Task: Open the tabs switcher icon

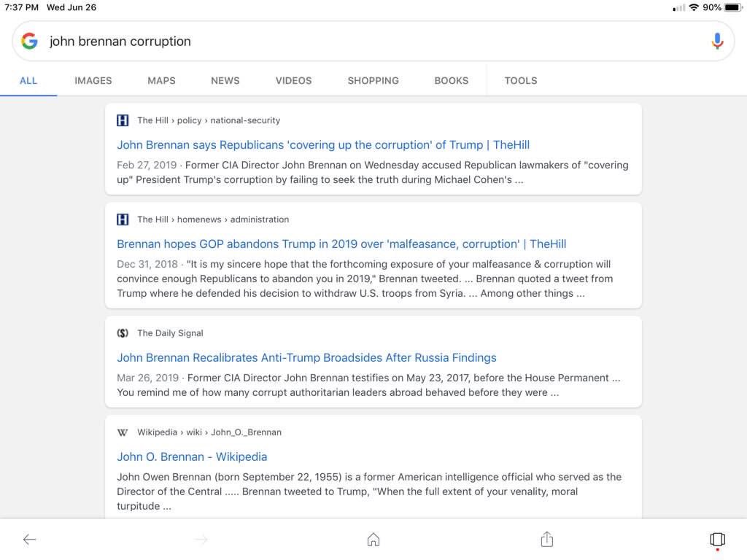Action: [717, 540]
